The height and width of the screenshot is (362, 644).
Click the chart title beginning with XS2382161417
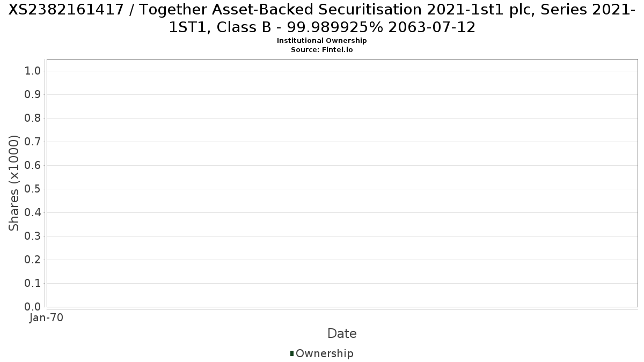pos(322,18)
